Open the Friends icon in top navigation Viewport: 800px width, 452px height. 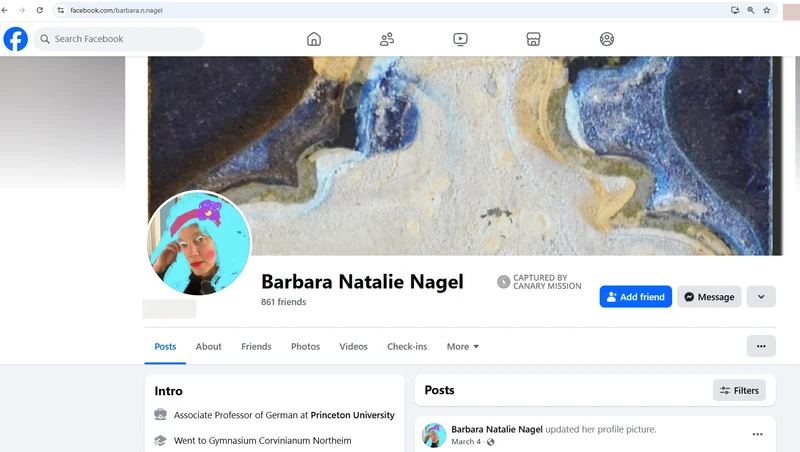[x=387, y=39]
